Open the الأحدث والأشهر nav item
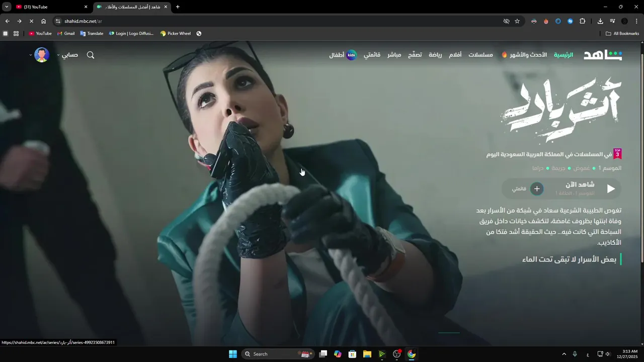Image resolution: width=644 pixels, height=362 pixels. pos(524,55)
